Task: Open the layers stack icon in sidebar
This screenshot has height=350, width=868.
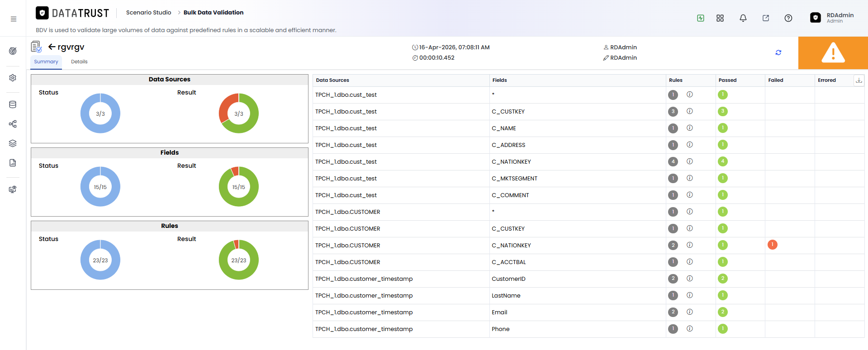Action: click(x=13, y=143)
